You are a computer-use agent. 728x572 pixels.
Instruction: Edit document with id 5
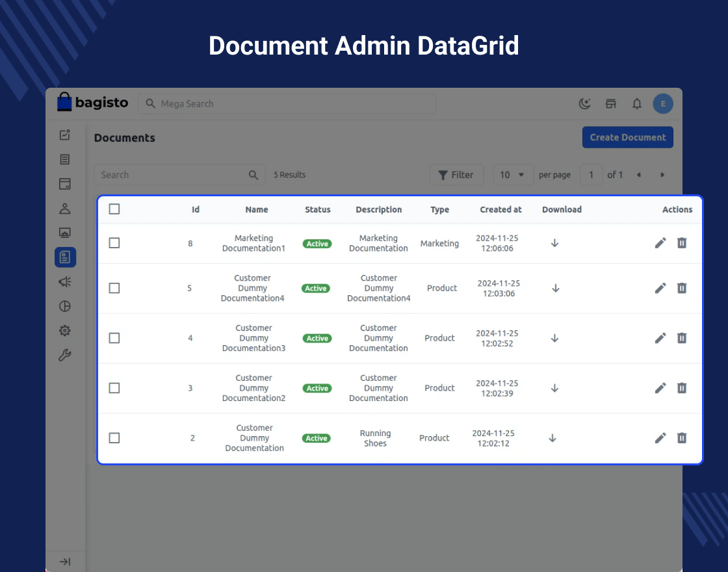(660, 288)
